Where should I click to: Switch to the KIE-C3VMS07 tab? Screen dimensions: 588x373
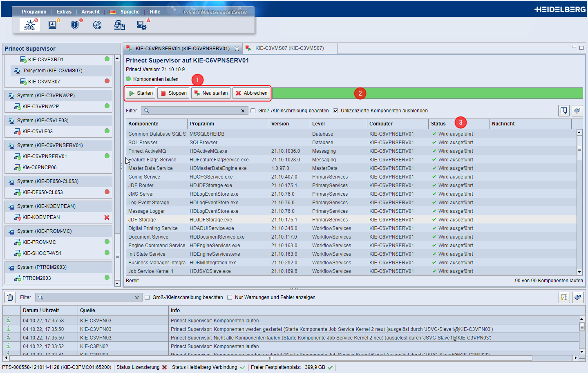(289, 48)
